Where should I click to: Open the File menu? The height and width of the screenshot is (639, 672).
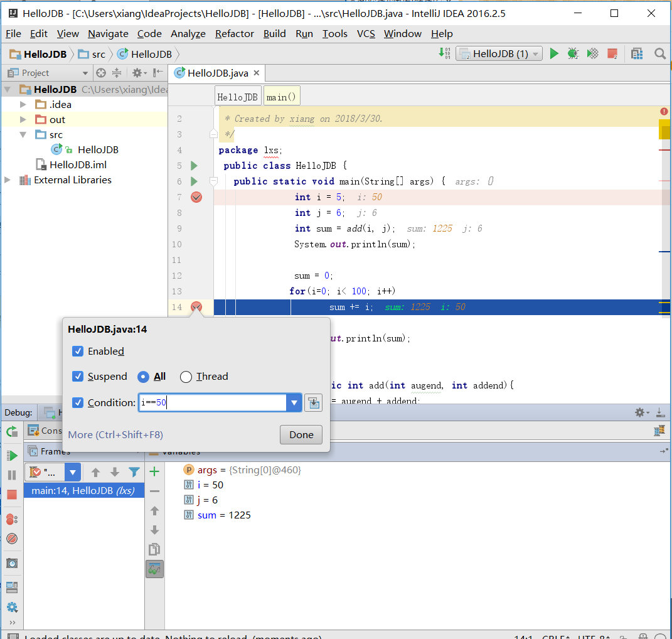13,33
